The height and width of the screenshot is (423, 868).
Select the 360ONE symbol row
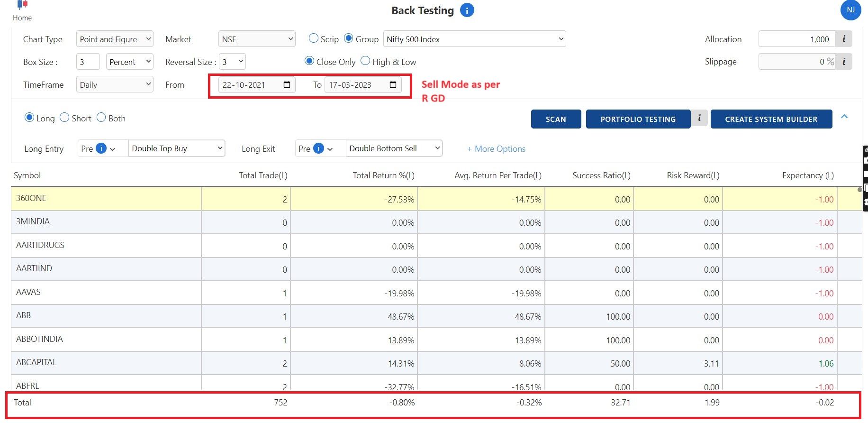[x=436, y=199]
